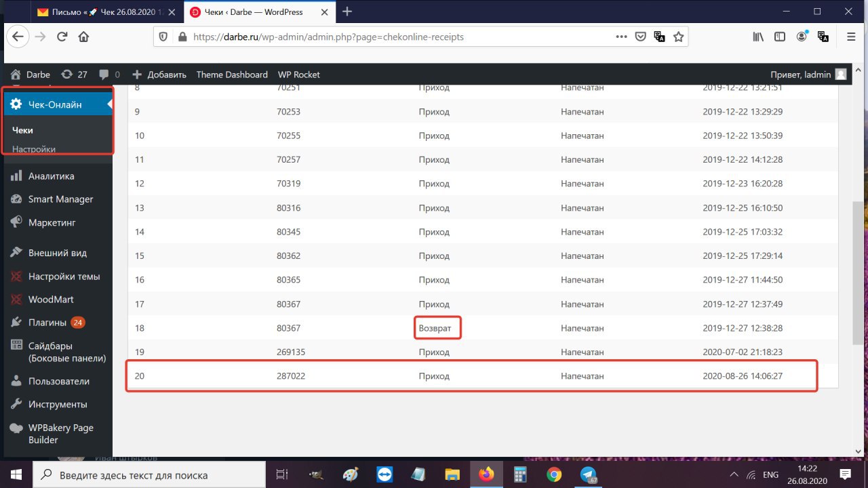
Task: Navigate back with the browser back arrow
Action: click(x=19, y=37)
